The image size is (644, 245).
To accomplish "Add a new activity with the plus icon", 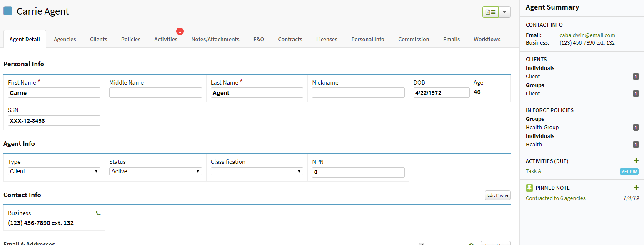I will [636, 160].
